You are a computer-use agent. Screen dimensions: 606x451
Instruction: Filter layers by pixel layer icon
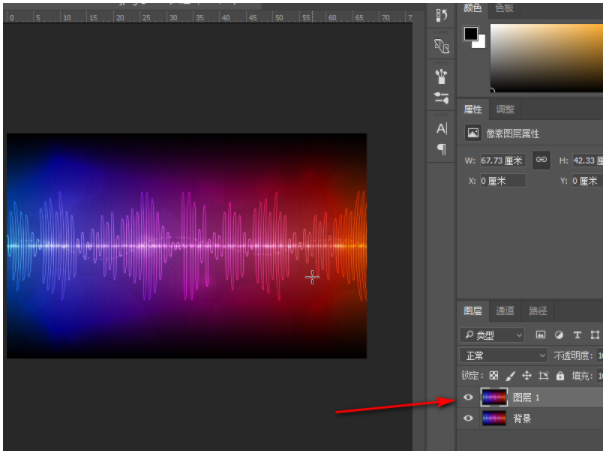pyautogui.click(x=540, y=335)
